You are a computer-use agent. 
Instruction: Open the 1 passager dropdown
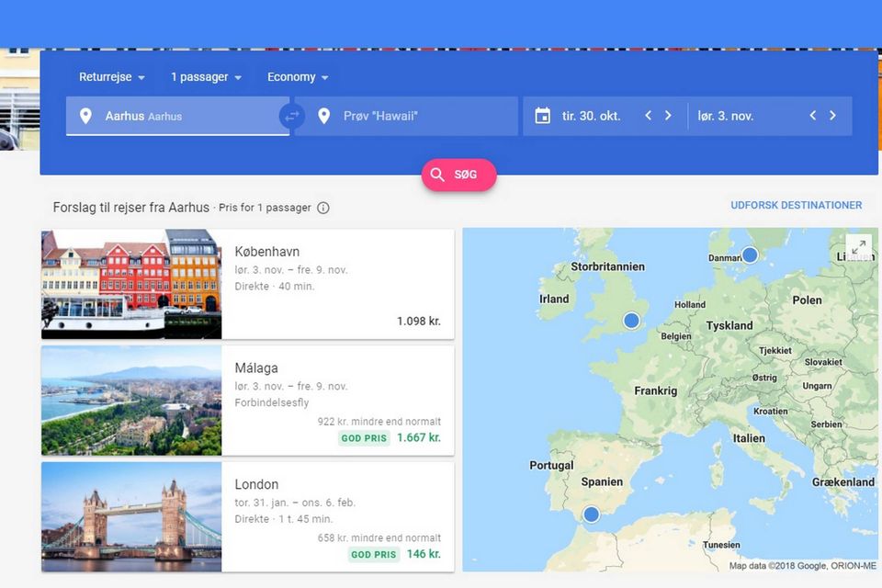coord(206,77)
